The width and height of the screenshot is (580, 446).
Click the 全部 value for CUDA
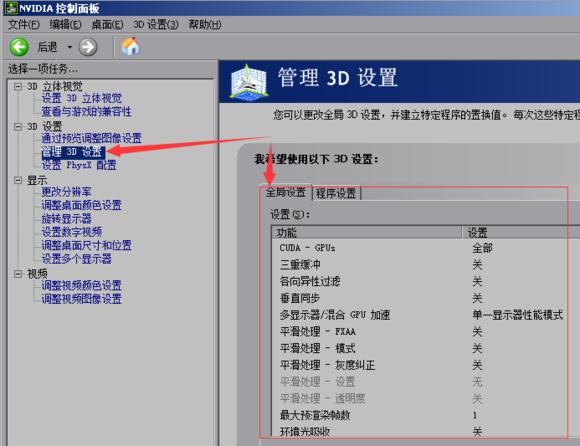pos(482,248)
